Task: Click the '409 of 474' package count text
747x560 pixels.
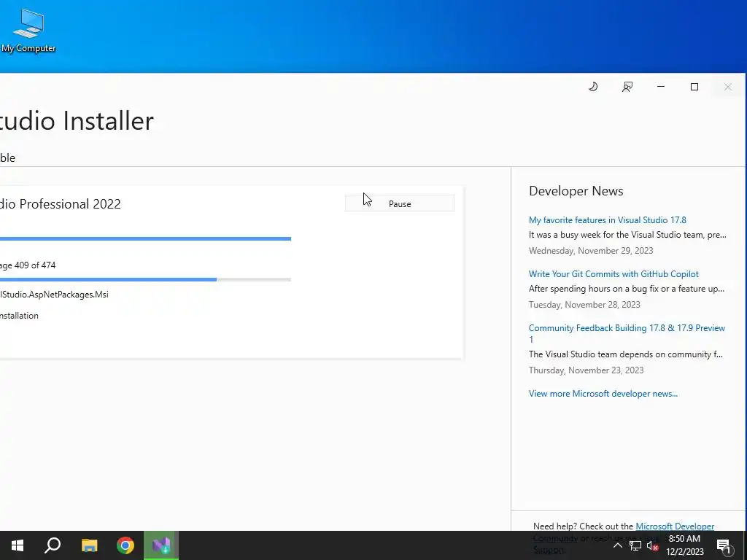Action: coord(35,265)
